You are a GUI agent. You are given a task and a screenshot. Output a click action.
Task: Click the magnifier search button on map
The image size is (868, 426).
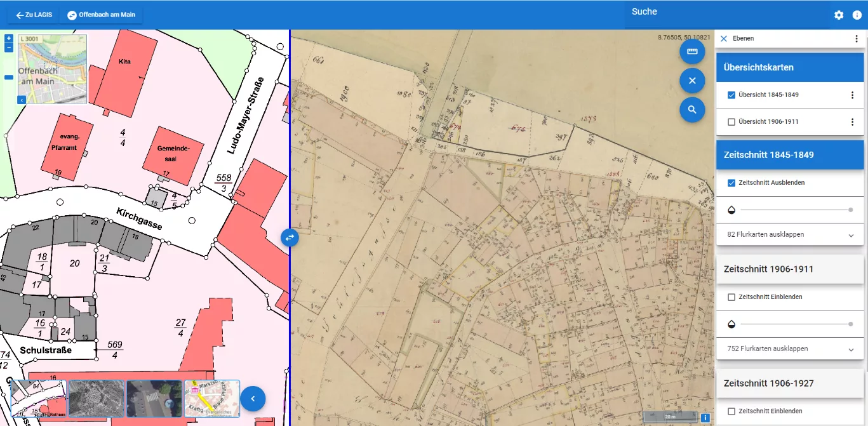point(692,110)
